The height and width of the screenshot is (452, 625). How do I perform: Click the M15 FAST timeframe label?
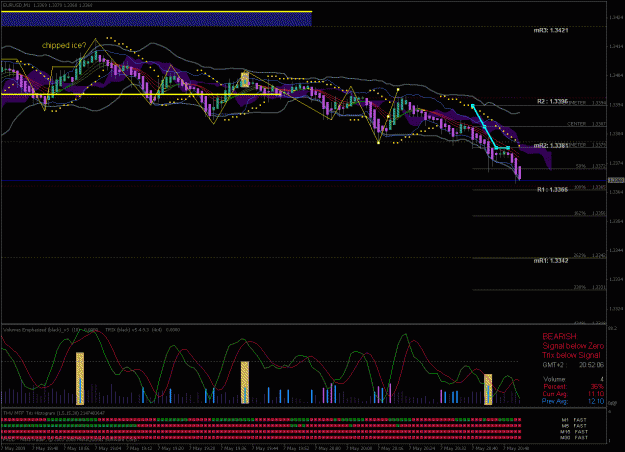click(x=574, y=432)
